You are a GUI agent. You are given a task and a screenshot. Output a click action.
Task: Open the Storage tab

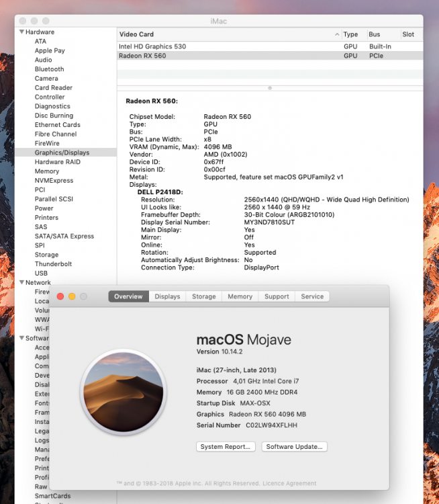pyautogui.click(x=203, y=296)
